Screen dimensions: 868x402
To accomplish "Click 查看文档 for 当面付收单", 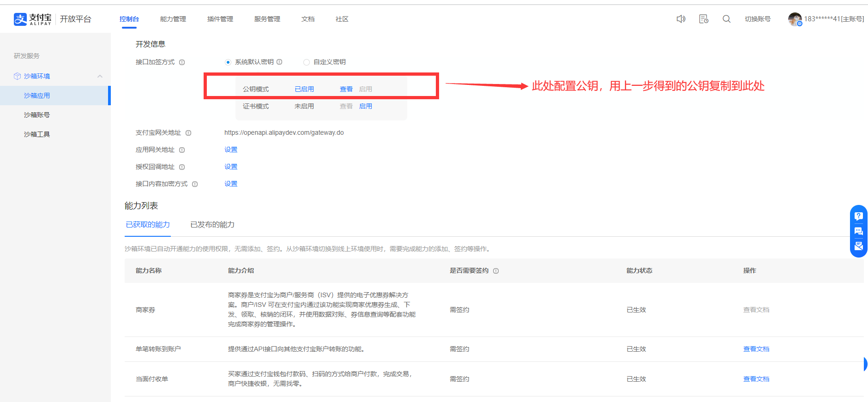I will [756, 379].
